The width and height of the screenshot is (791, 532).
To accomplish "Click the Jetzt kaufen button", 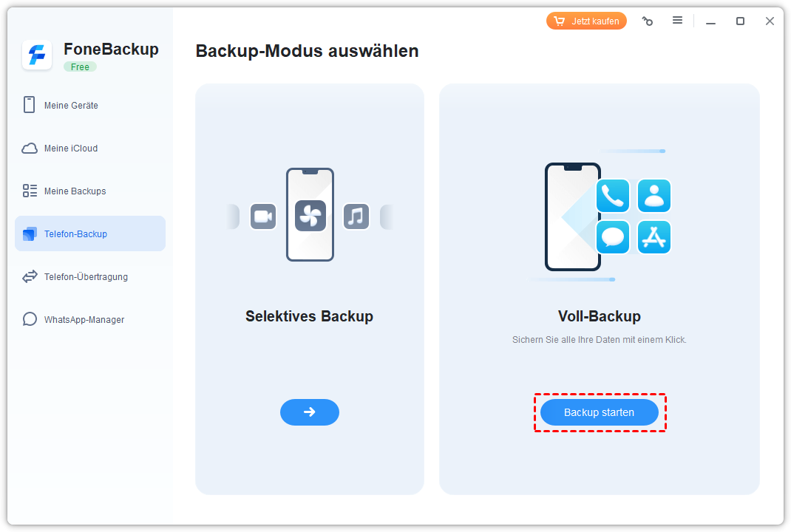I will coord(586,21).
